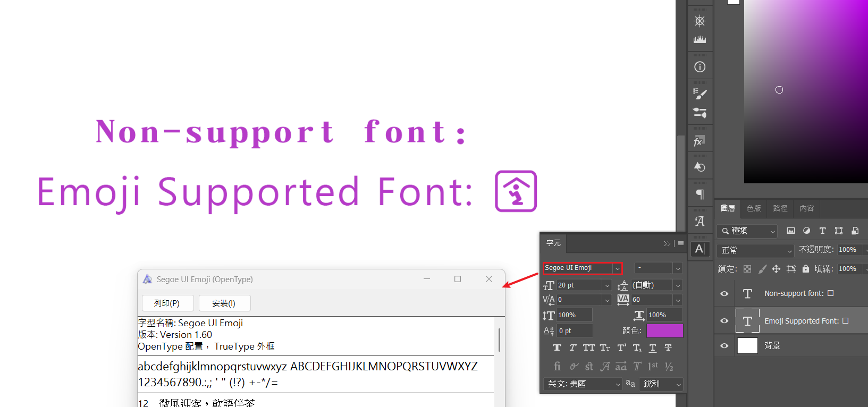Open the Paragraph panel icon
The width and height of the screenshot is (868, 407).
[x=700, y=194]
